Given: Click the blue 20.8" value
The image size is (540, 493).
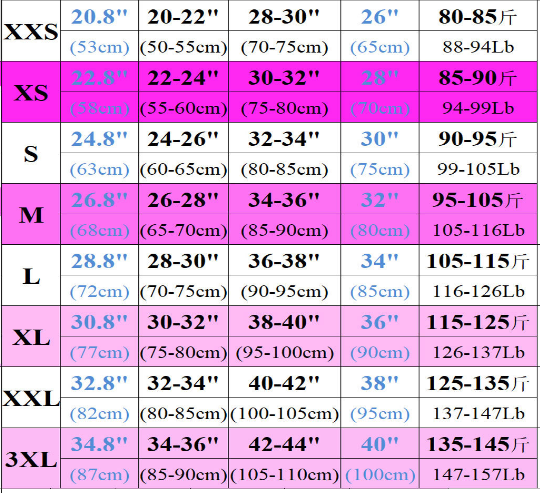Looking at the screenshot, I should [99, 16].
